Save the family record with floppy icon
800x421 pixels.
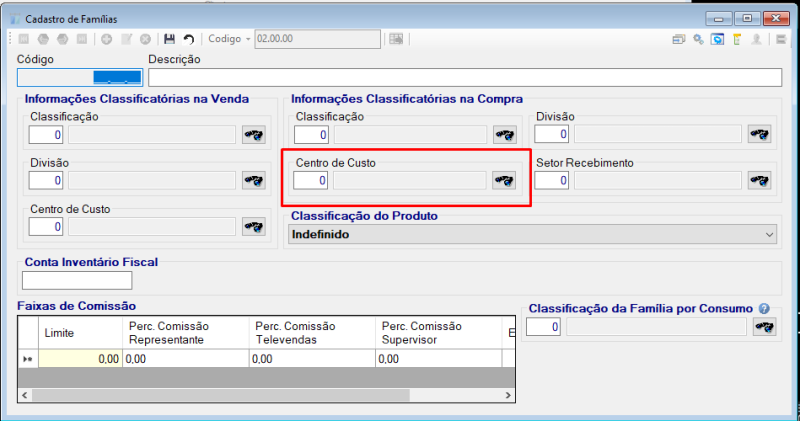(x=169, y=39)
